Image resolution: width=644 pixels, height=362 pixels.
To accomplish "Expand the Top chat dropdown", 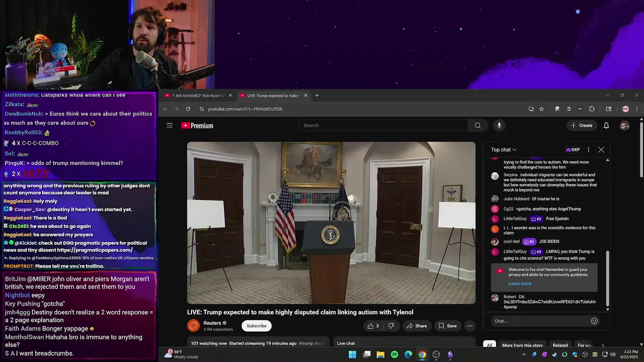I will pyautogui.click(x=504, y=150).
